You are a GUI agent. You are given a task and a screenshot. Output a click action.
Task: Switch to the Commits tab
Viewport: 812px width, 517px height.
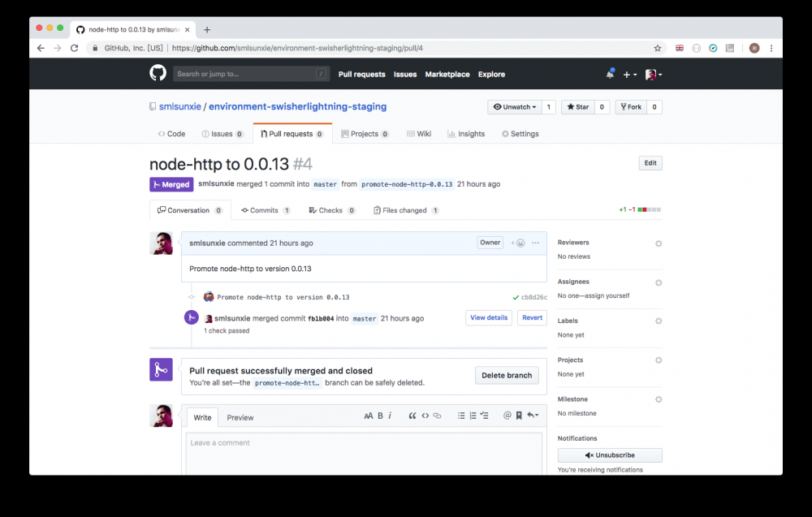click(266, 210)
